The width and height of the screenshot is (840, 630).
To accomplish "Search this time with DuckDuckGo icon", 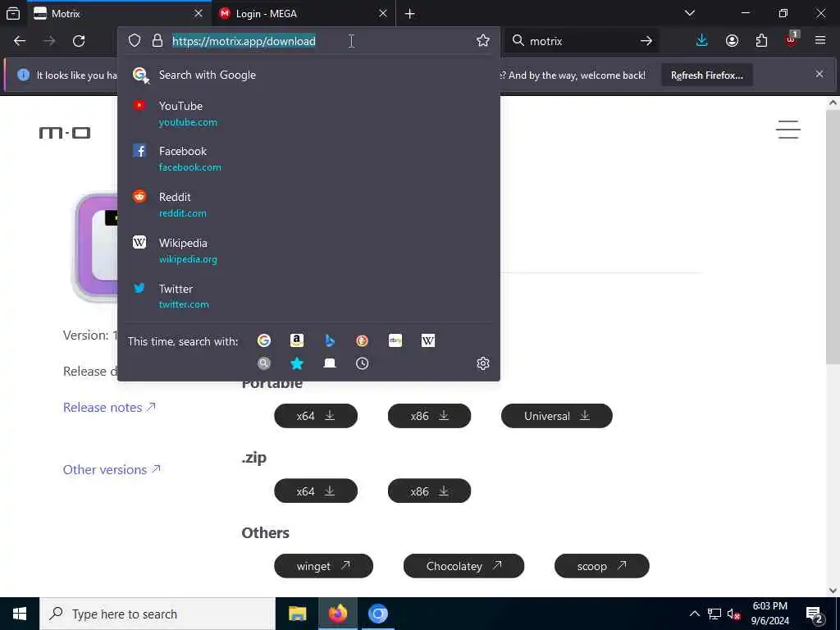I will [362, 340].
